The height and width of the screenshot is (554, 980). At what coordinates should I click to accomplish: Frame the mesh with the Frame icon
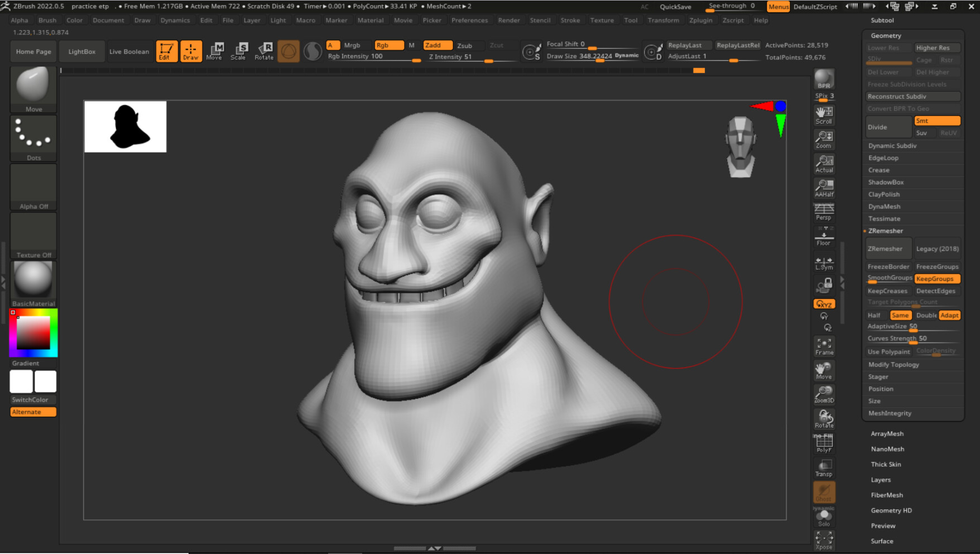pyautogui.click(x=824, y=346)
